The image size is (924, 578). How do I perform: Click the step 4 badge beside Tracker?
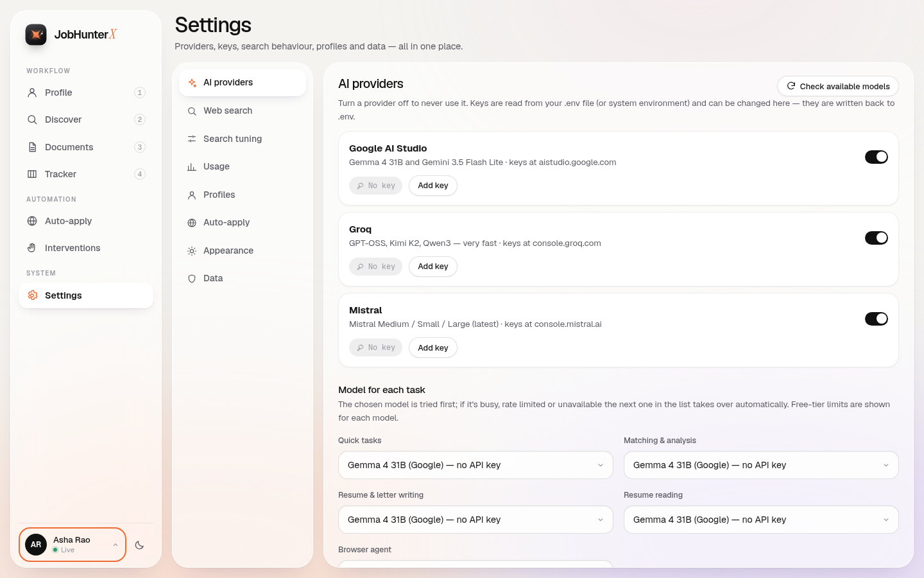tap(140, 174)
